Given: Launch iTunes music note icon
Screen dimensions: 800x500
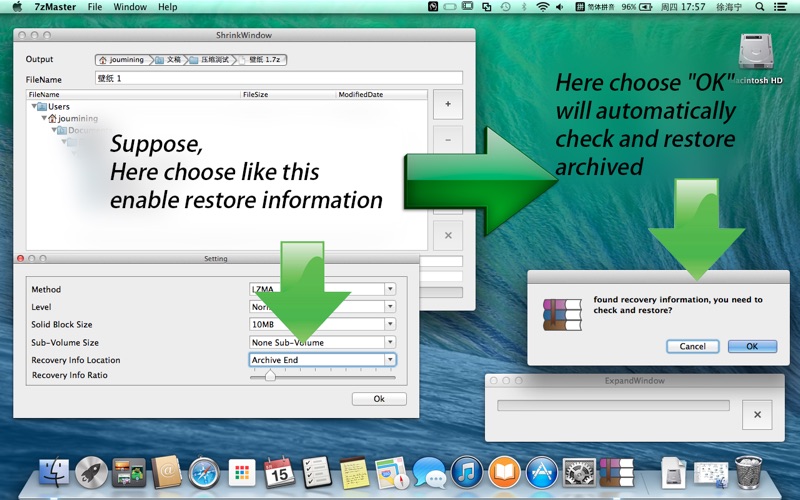Looking at the screenshot, I should pyautogui.click(x=466, y=472).
